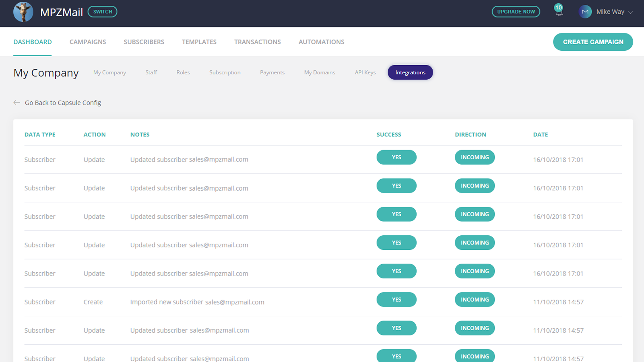Screen dimensions: 644x362
Task: Go to the Subscribers tab
Action: [144, 42]
